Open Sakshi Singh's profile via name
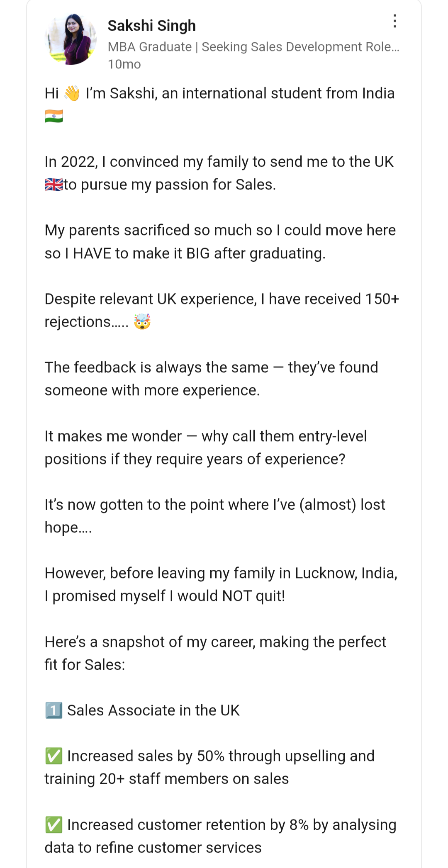 [x=151, y=26]
